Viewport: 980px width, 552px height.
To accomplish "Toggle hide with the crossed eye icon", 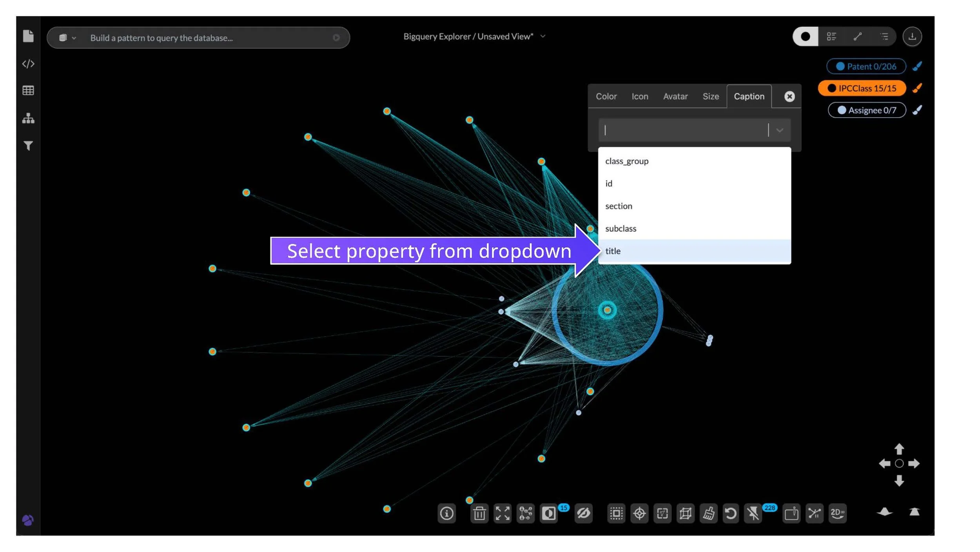I will (583, 513).
